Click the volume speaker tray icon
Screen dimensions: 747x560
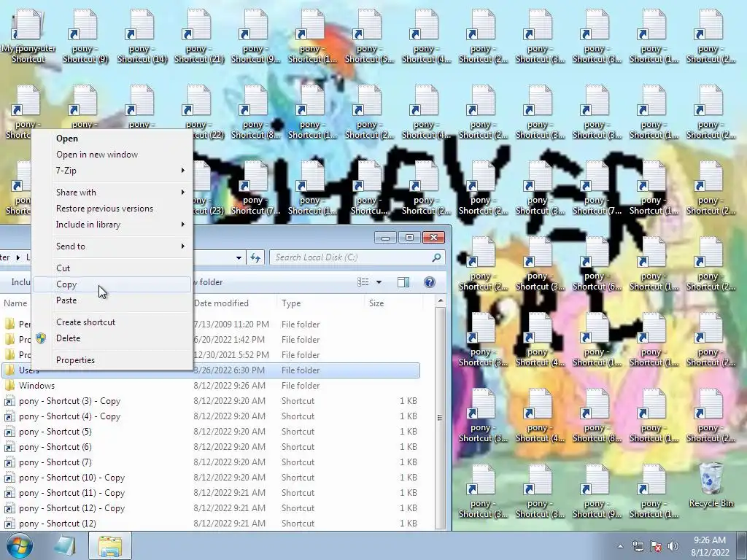673,546
